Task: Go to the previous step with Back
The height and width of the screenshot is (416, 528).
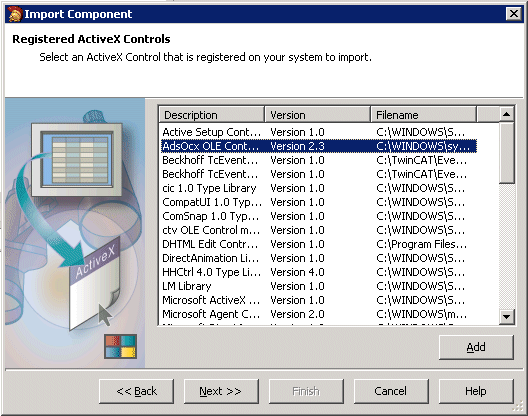Action: 136,391
